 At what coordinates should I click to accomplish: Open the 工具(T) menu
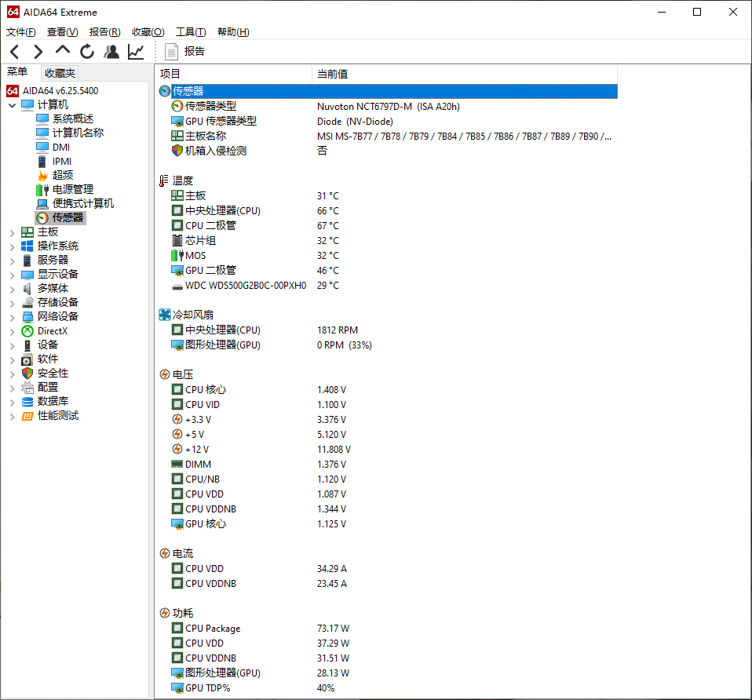(191, 32)
